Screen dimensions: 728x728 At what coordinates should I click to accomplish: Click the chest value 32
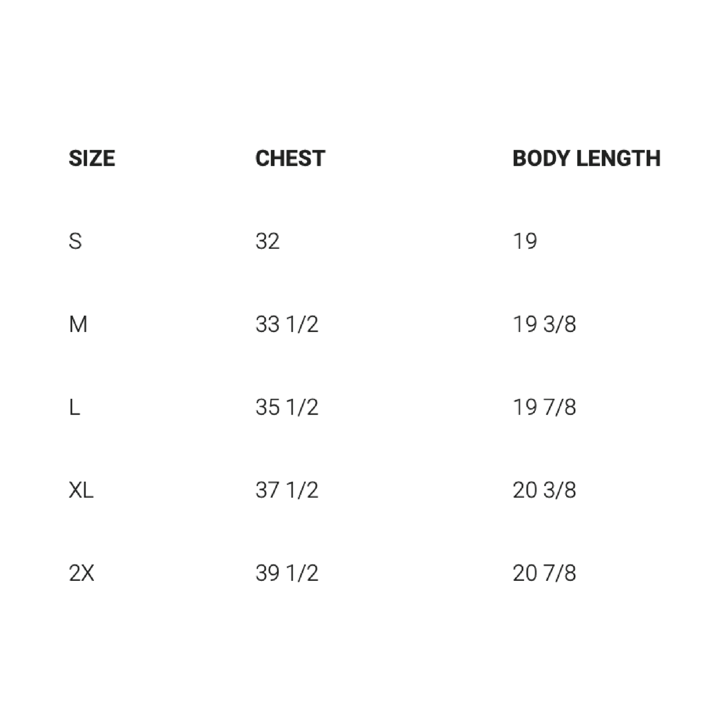point(268,241)
